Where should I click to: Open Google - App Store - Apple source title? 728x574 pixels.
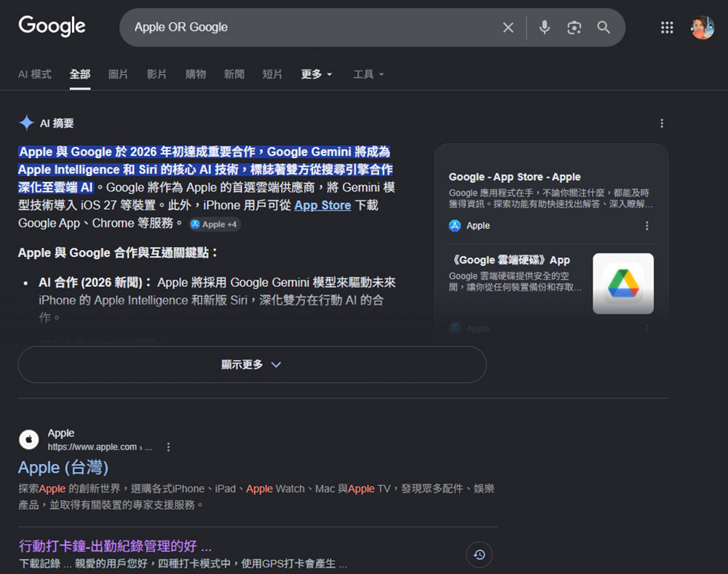(515, 177)
